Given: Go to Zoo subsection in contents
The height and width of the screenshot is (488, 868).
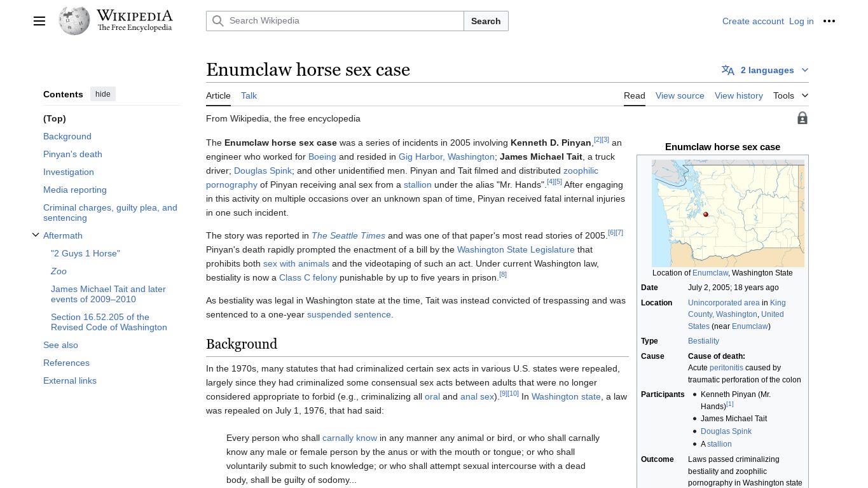Looking at the screenshot, I should point(59,271).
